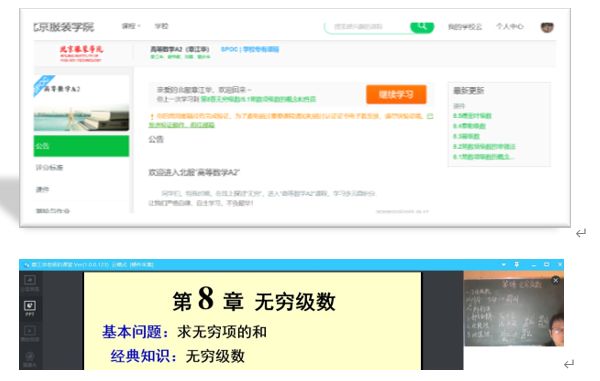Click the blue SPOC school course link
Screen dimensions: 600x381
pyautogui.click(x=250, y=49)
